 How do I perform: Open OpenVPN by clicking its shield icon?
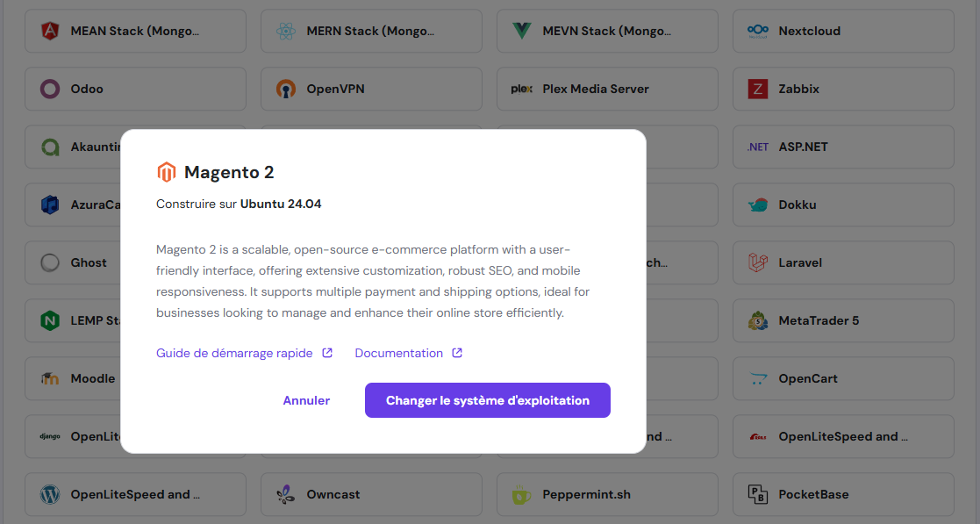(285, 89)
